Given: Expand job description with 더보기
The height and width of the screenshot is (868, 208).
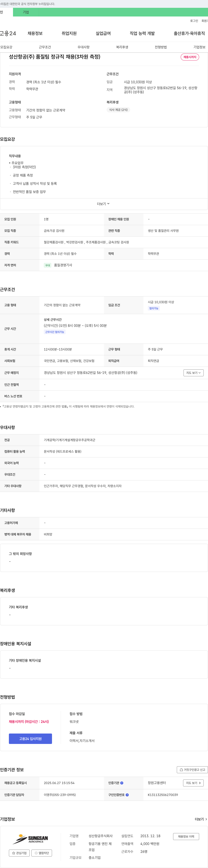Looking at the screenshot, I should point(104,204).
